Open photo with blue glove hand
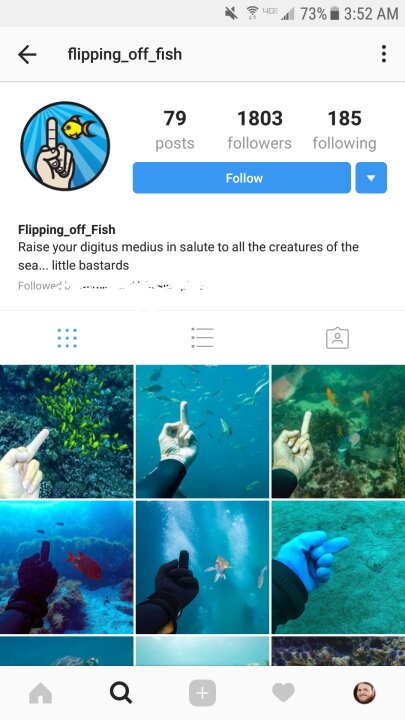The height and width of the screenshot is (720, 405). click(x=338, y=567)
